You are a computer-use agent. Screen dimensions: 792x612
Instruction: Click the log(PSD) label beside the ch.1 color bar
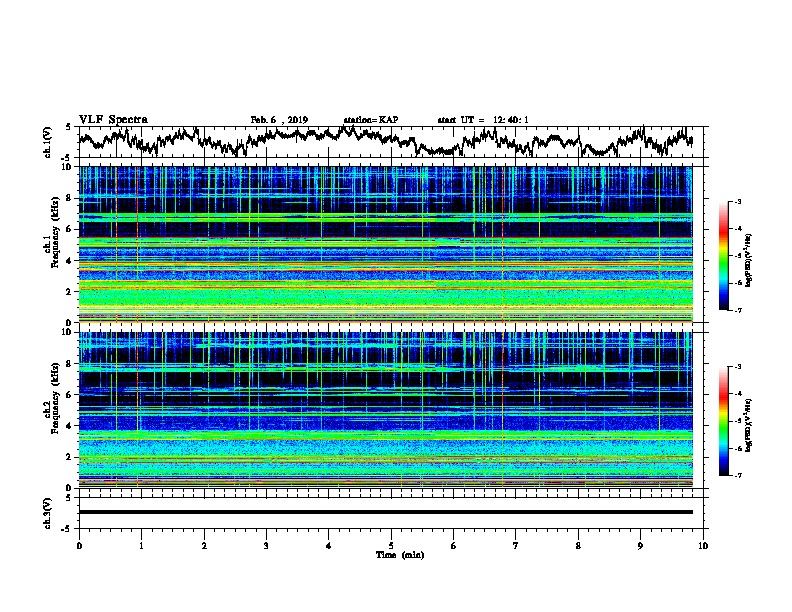point(749,260)
